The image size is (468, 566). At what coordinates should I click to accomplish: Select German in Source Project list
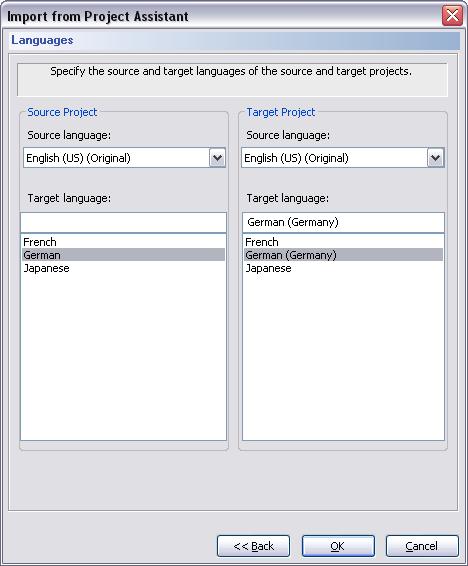click(x=123, y=255)
